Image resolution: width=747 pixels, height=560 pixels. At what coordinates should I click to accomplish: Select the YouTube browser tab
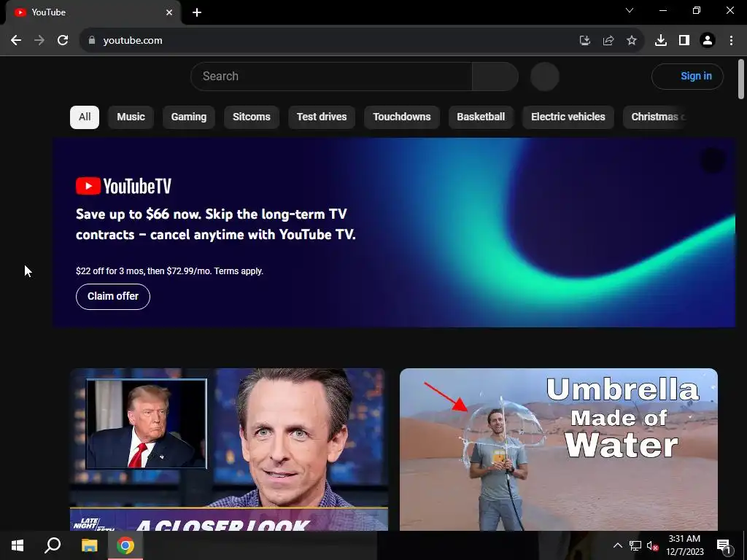coord(93,12)
